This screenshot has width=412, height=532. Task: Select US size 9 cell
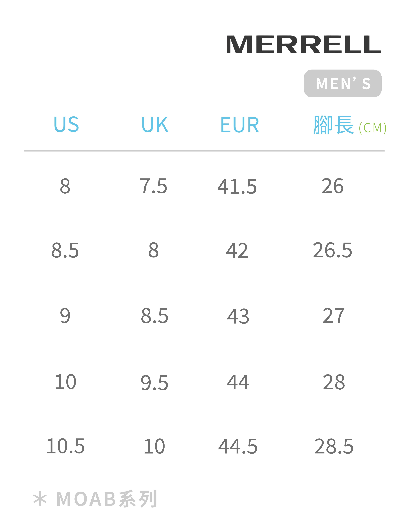pyautogui.click(x=65, y=316)
